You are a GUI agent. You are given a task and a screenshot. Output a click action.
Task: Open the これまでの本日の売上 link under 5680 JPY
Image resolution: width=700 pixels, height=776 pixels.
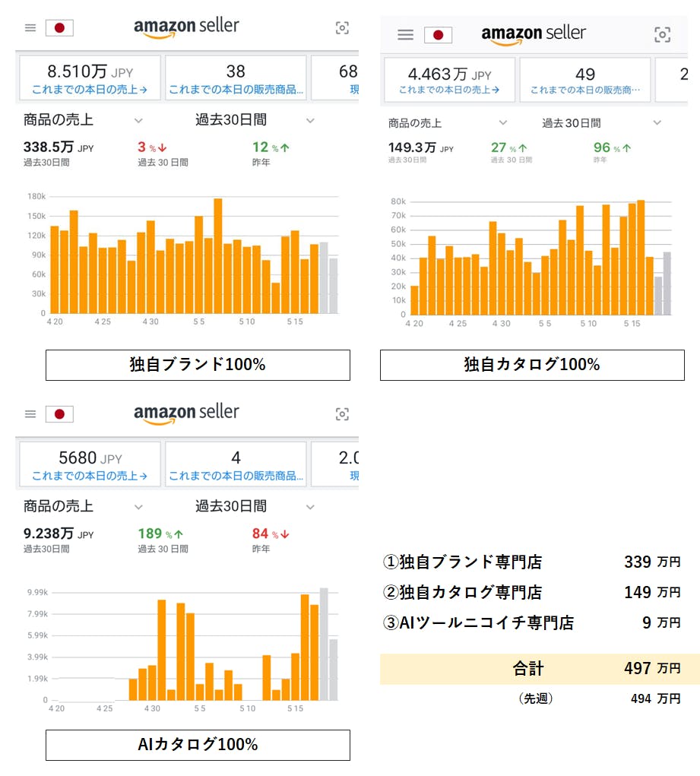(x=90, y=476)
